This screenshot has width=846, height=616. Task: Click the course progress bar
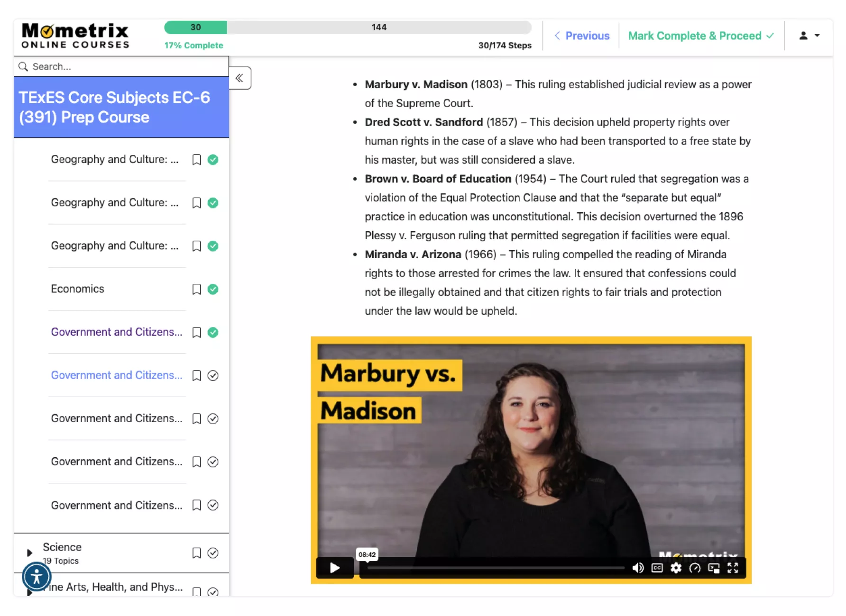348,27
